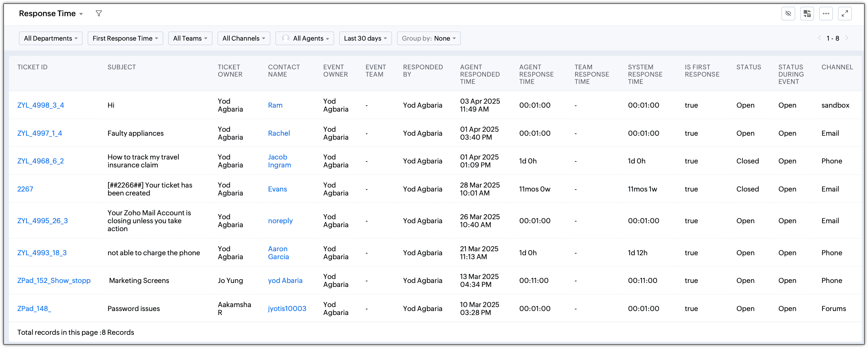
Task: Go to next page arrow
Action: [847, 38]
